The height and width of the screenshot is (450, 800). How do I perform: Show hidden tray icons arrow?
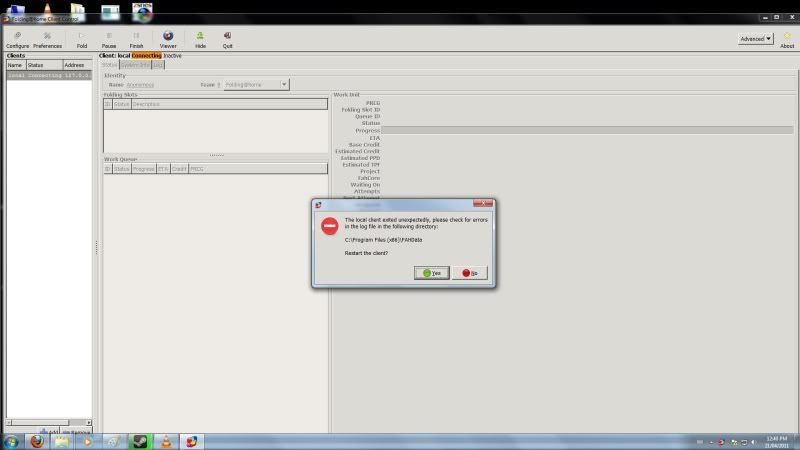click(711, 442)
